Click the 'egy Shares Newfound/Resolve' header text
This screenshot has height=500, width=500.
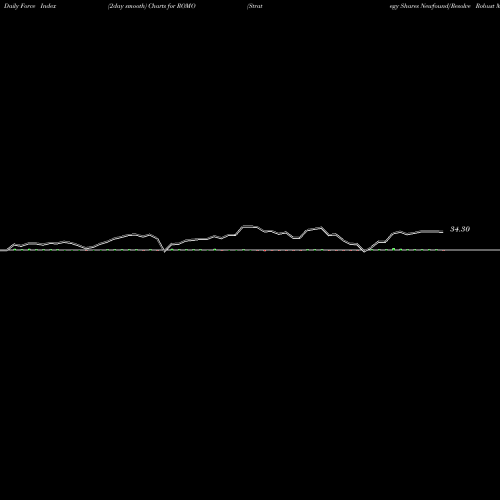tap(430, 6)
